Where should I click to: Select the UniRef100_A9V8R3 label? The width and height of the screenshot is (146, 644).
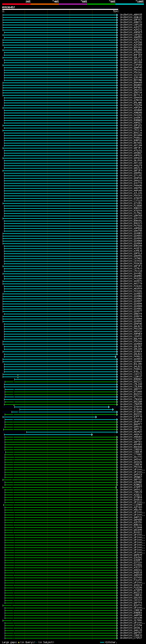(x=131, y=445)
